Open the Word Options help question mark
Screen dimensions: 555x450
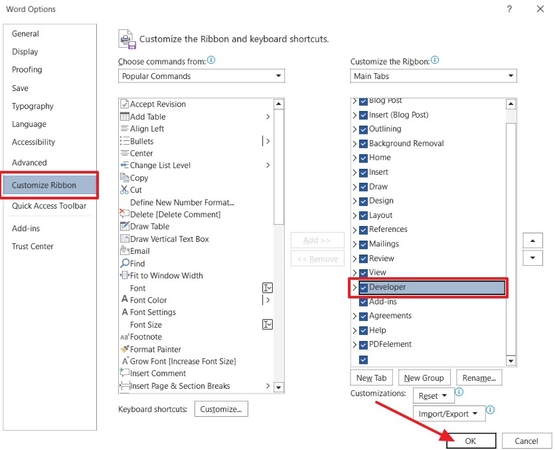[x=509, y=9]
